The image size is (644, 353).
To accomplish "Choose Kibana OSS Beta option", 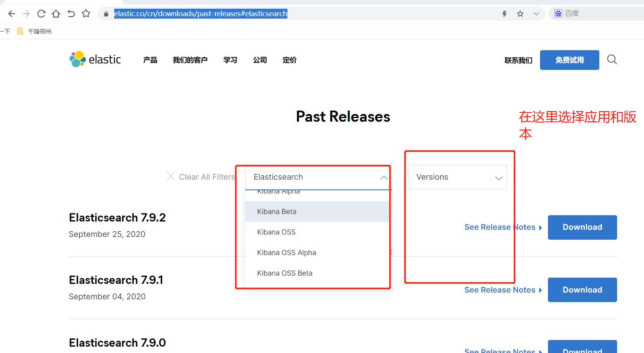I will pos(317,273).
